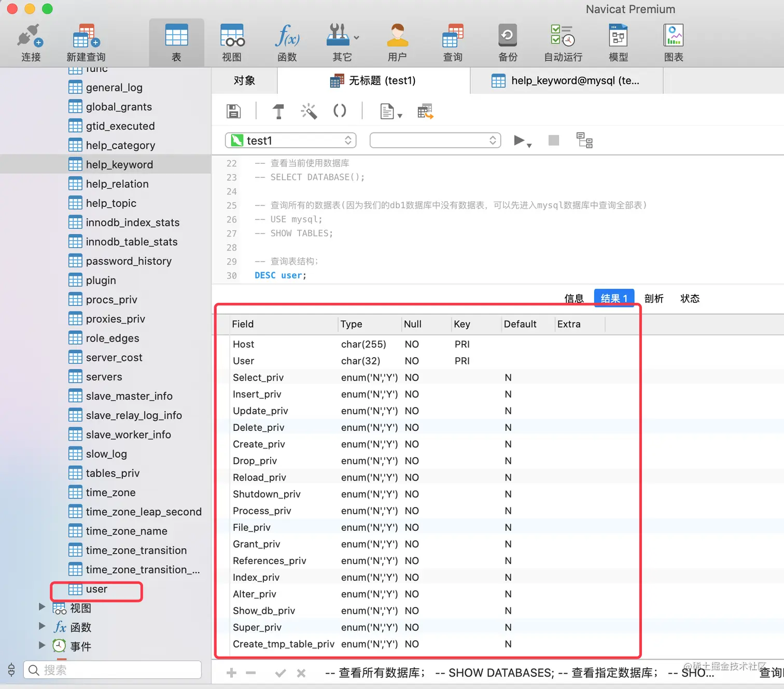Click the Field column header
Viewport: 784px width, 689px height.
[x=284, y=324]
